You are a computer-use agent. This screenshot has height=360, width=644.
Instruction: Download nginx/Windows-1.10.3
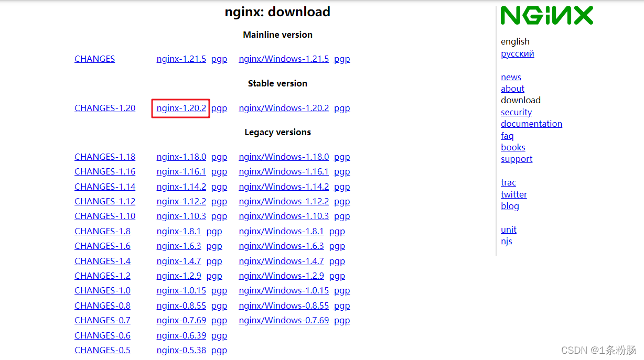pyautogui.click(x=284, y=216)
